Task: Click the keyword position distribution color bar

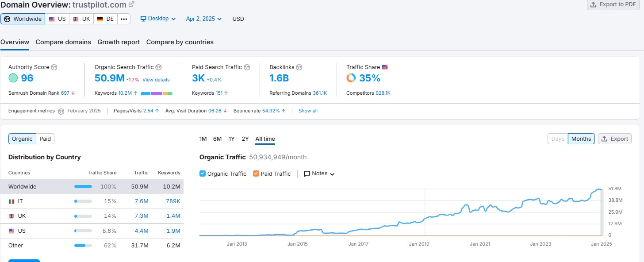Action: (157, 93)
